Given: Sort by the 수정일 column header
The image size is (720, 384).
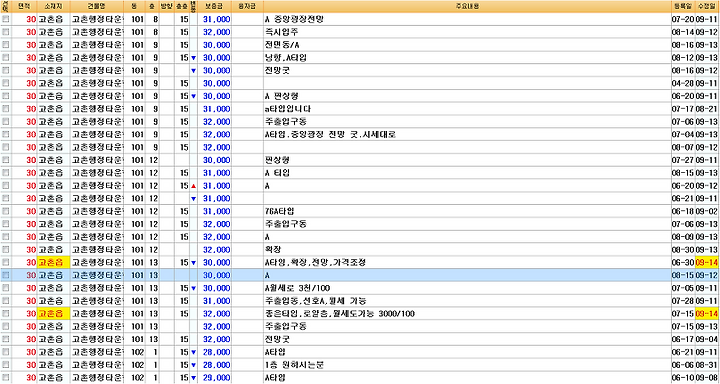Looking at the screenshot, I should pyautogui.click(x=707, y=6).
